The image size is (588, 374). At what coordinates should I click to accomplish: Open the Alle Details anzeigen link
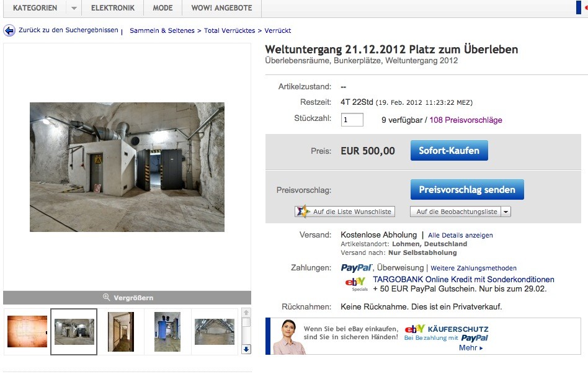point(460,235)
